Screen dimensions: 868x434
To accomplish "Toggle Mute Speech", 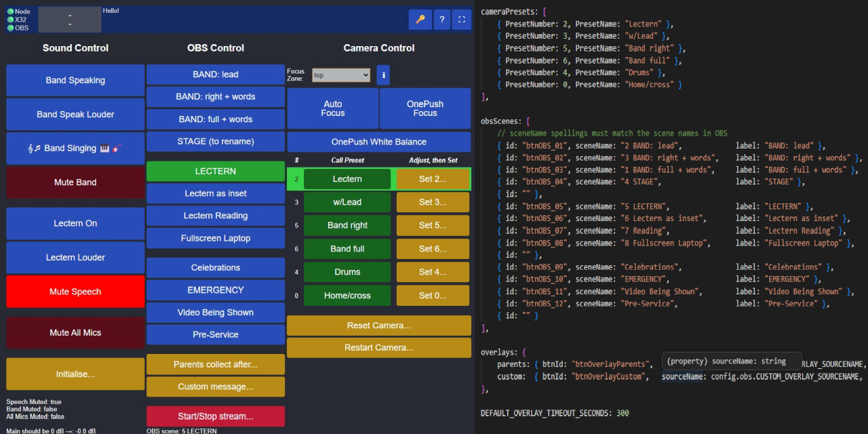I will click(75, 292).
